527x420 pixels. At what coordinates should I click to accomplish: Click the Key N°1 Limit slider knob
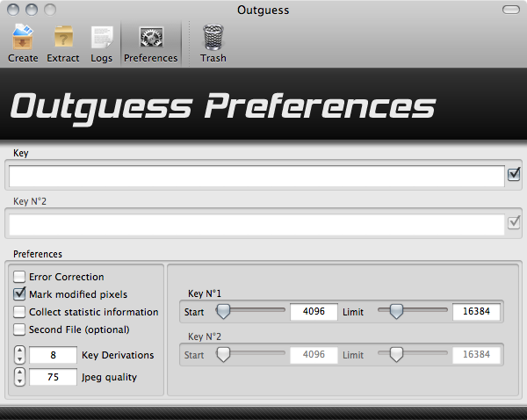point(396,311)
